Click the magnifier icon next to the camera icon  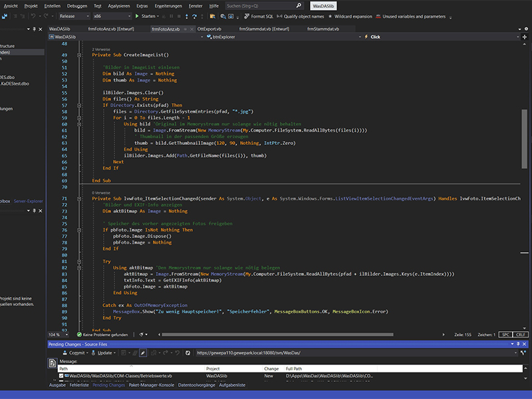223,16
